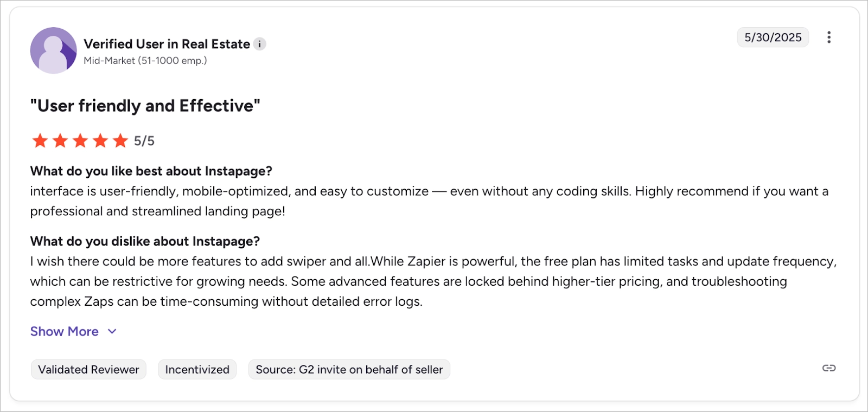Click the purple reviewer avatar

click(53, 50)
